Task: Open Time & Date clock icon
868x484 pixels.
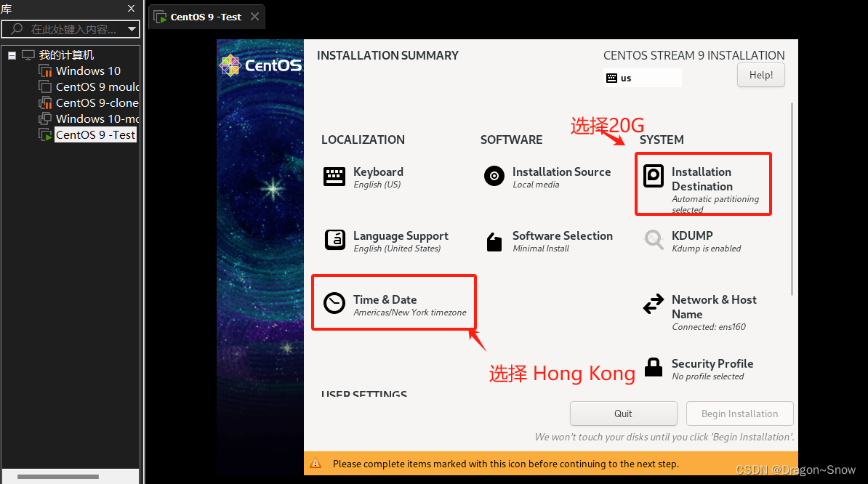Action: (334, 303)
